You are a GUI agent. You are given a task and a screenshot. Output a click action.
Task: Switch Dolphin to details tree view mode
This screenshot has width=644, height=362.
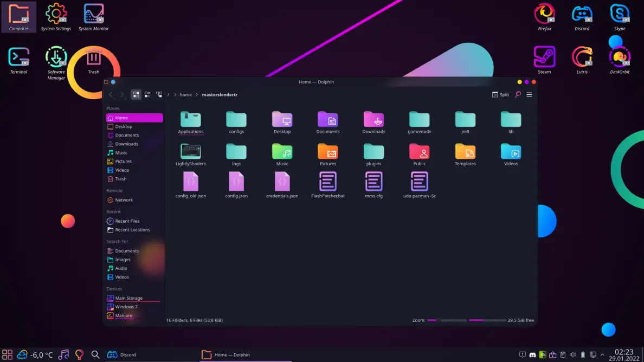click(x=159, y=94)
